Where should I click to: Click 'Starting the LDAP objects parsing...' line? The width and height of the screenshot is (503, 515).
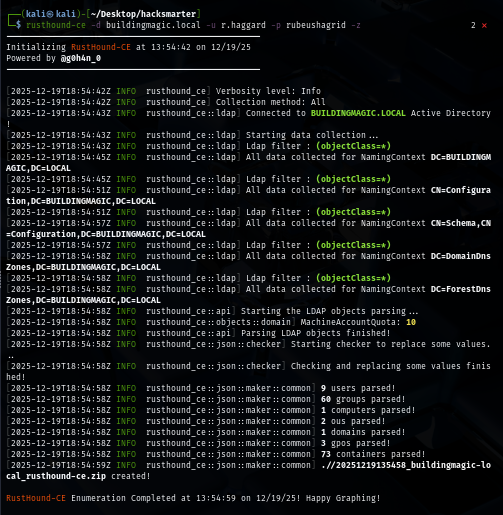click(329, 311)
